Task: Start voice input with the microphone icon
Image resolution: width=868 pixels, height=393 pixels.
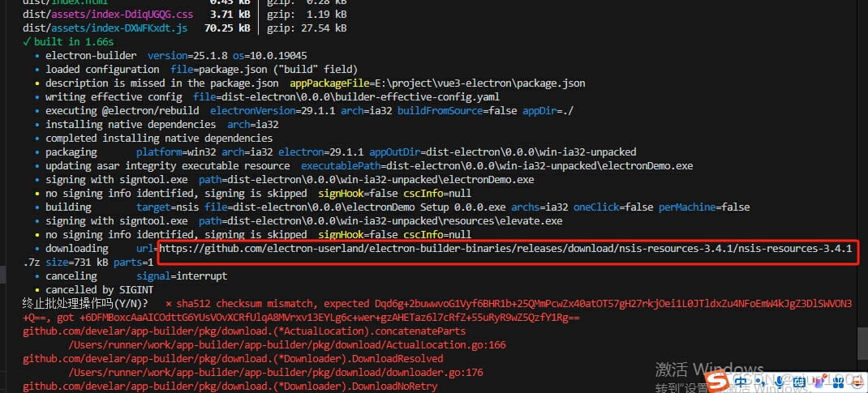Action: [x=779, y=382]
